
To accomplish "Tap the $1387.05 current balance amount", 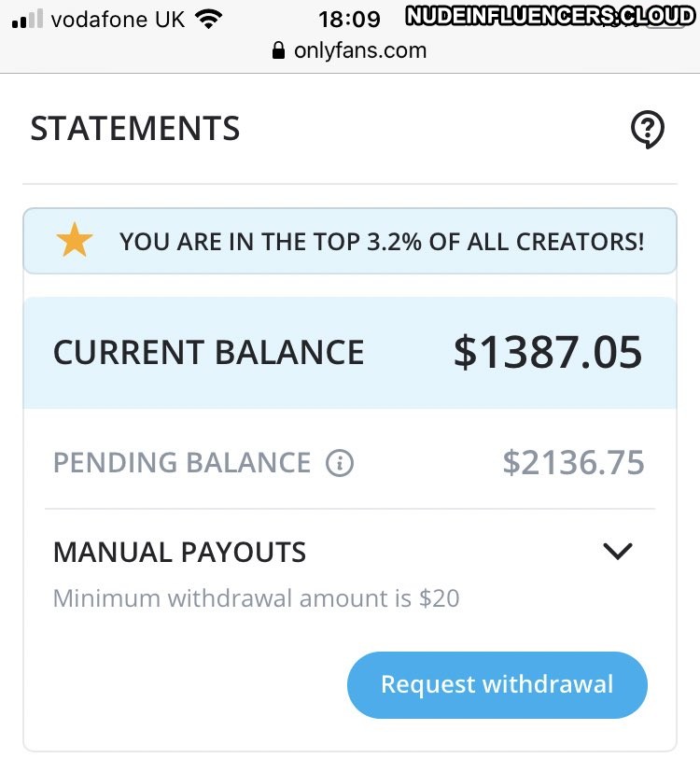I will [548, 353].
